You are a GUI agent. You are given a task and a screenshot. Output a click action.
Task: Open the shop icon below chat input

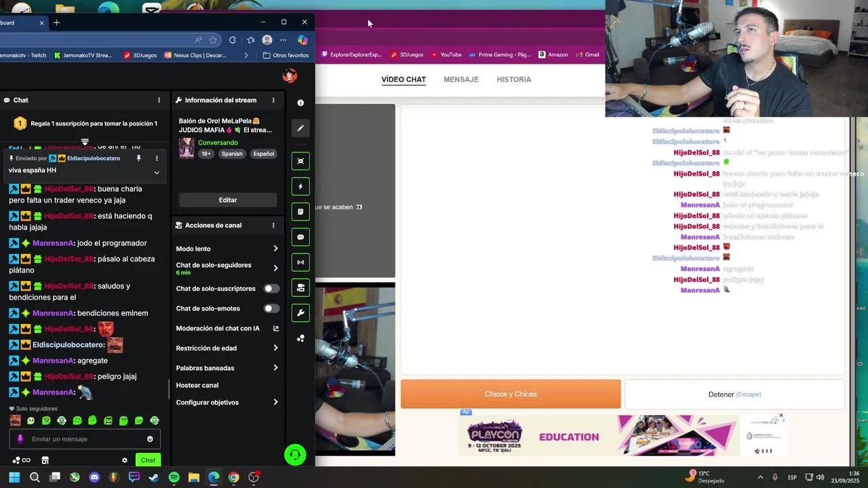[x=45, y=460]
